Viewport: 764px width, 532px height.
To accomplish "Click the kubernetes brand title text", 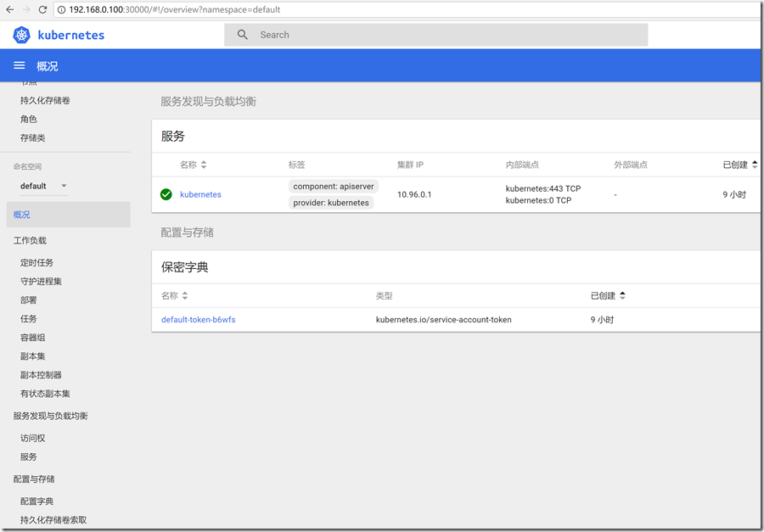I will pos(71,35).
